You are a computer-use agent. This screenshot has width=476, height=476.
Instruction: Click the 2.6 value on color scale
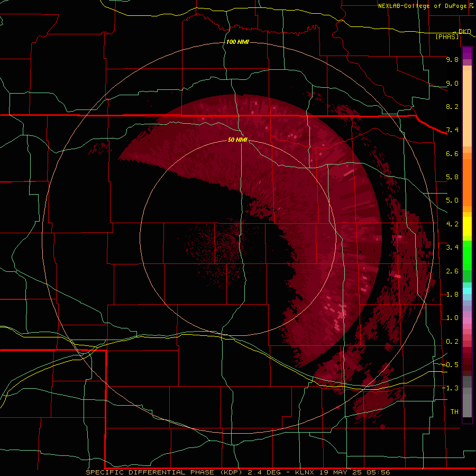pos(452,271)
